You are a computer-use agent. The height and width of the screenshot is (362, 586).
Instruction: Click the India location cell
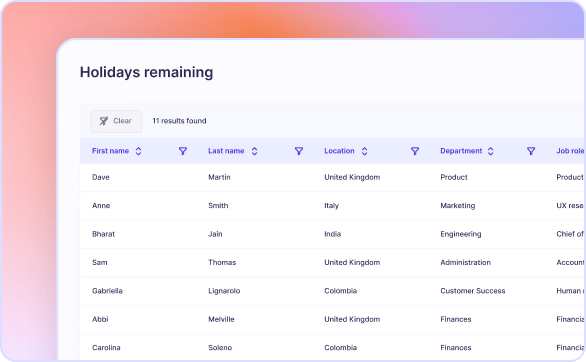coord(333,234)
